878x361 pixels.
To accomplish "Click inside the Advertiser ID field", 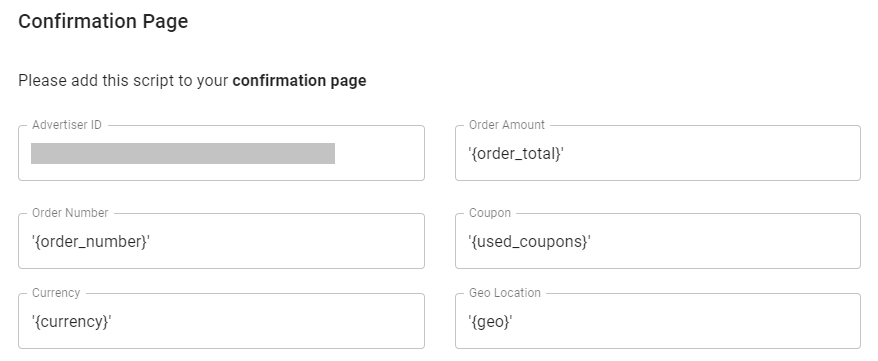I will (x=221, y=153).
